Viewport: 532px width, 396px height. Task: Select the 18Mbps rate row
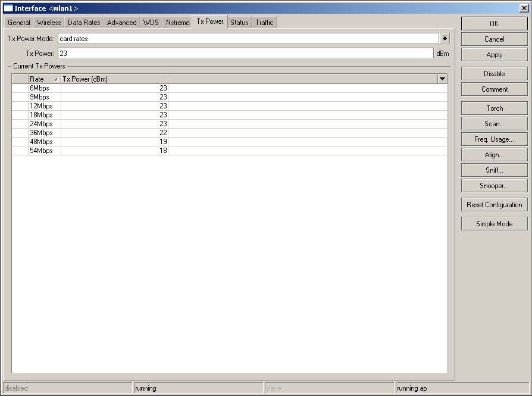pyautogui.click(x=229, y=115)
